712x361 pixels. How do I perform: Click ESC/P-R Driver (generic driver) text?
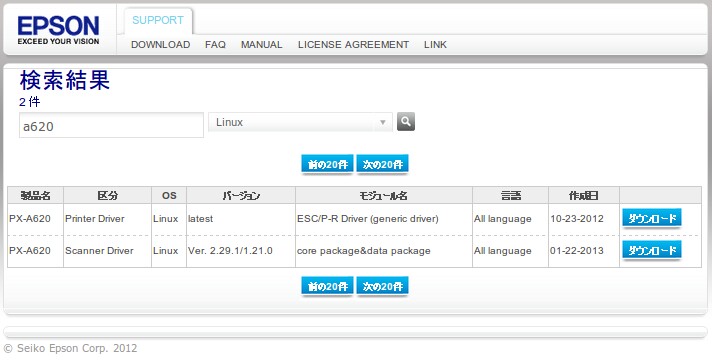pyautogui.click(x=368, y=219)
